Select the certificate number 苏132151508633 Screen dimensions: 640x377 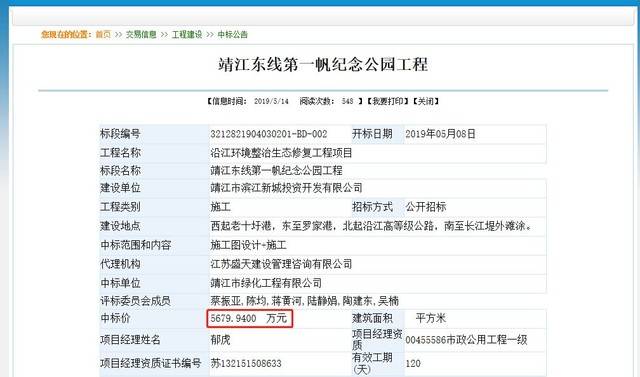pos(246,363)
